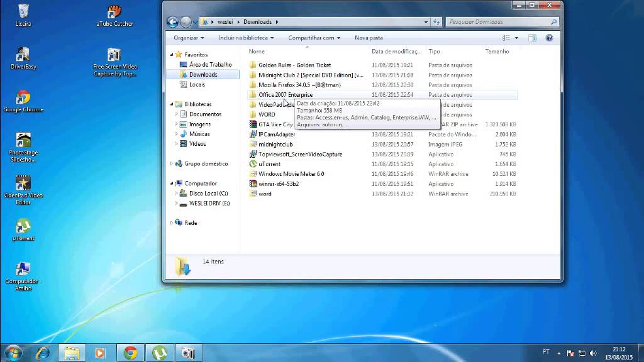Toggle the preview pane button
644x362 pixels.
coord(532,38)
